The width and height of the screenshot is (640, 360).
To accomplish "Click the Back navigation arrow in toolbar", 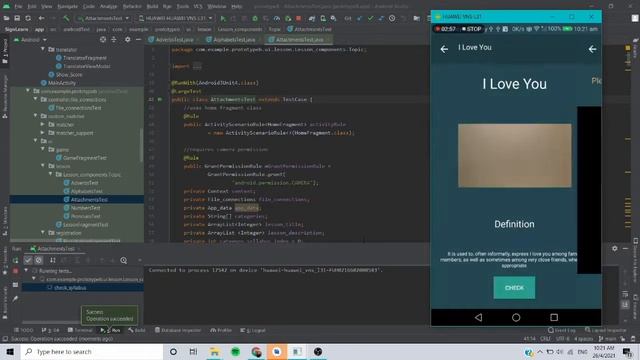I will click(41, 18).
